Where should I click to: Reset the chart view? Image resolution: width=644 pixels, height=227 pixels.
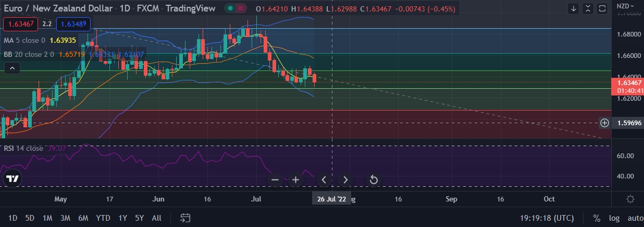point(374,180)
